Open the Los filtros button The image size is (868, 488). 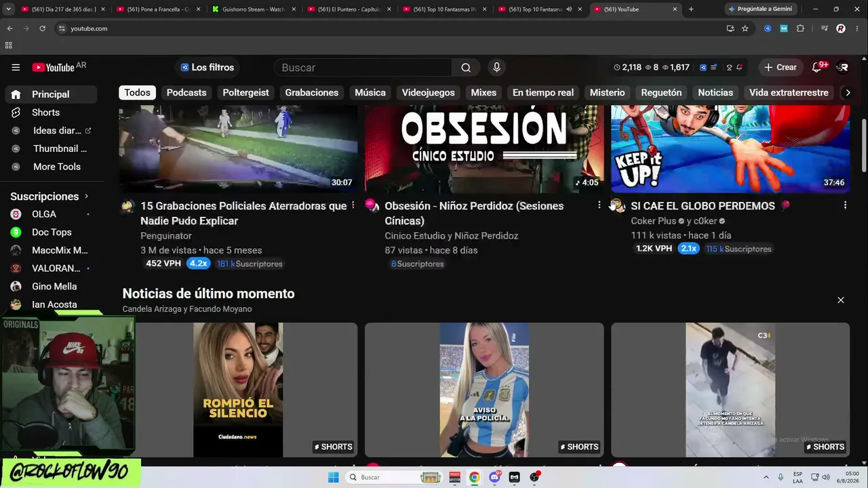coord(208,67)
